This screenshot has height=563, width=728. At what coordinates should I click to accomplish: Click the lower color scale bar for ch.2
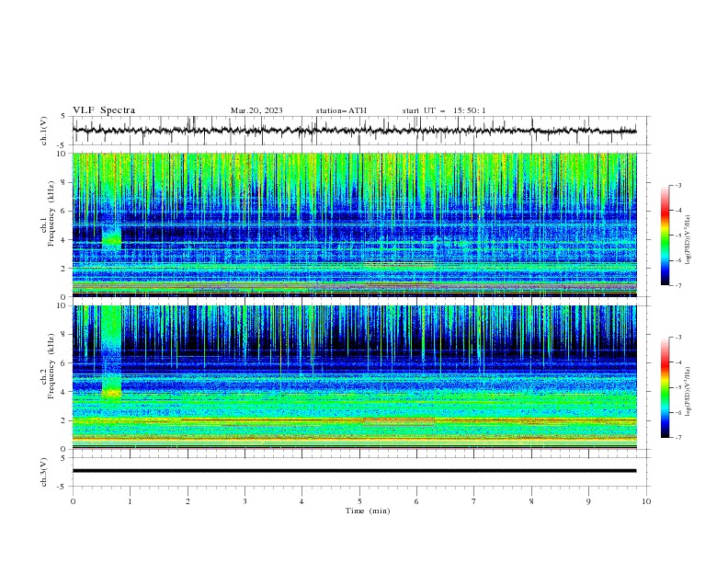pos(665,387)
